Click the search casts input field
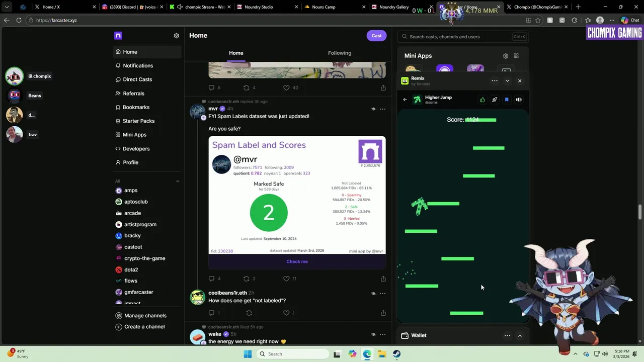This screenshot has width=644, height=362. click(x=462, y=37)
